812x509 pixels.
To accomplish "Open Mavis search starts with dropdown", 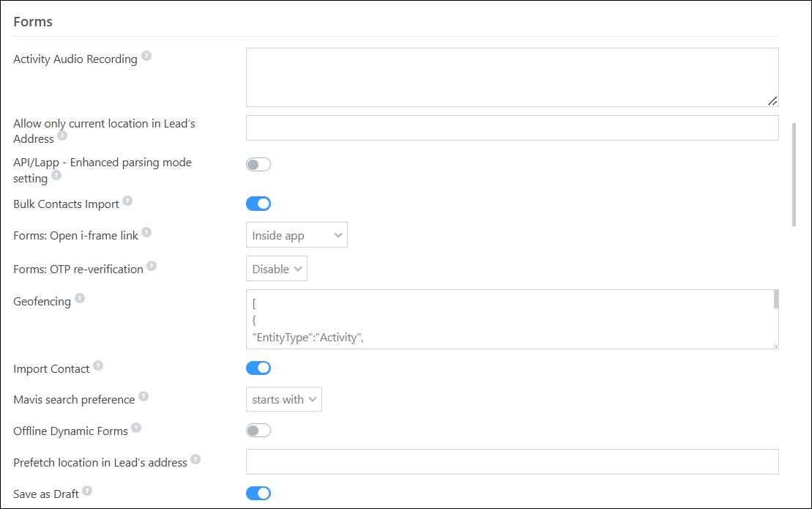I will (x=284, y=399).
